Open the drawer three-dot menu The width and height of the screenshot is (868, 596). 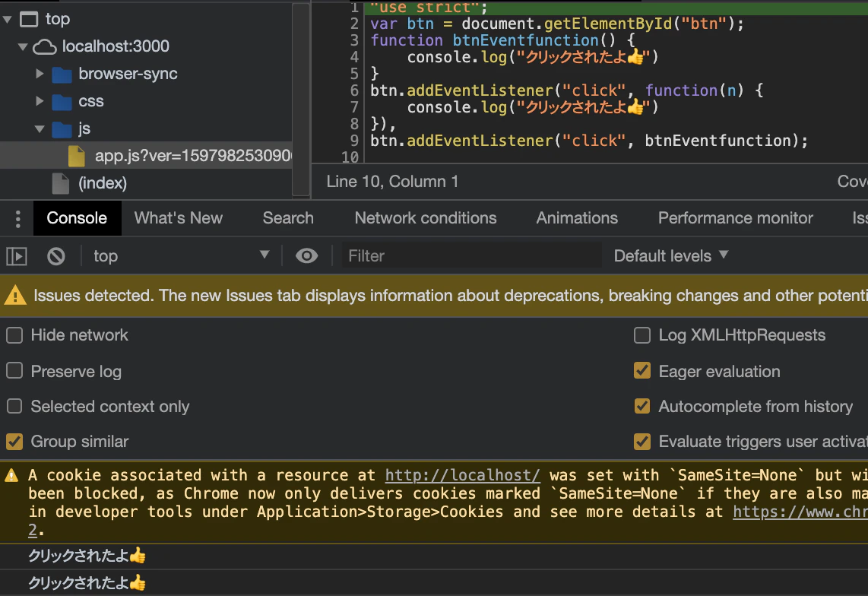(x=17, y=219)
